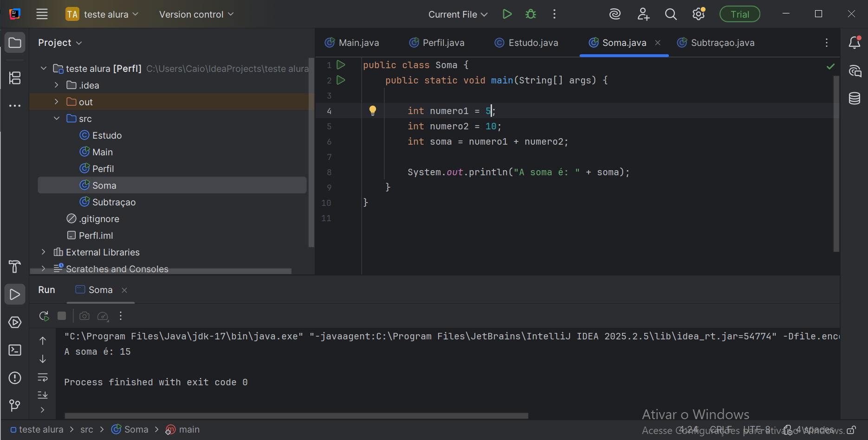Toggle soft-wrap in the run console

click(x=43, y=377)
